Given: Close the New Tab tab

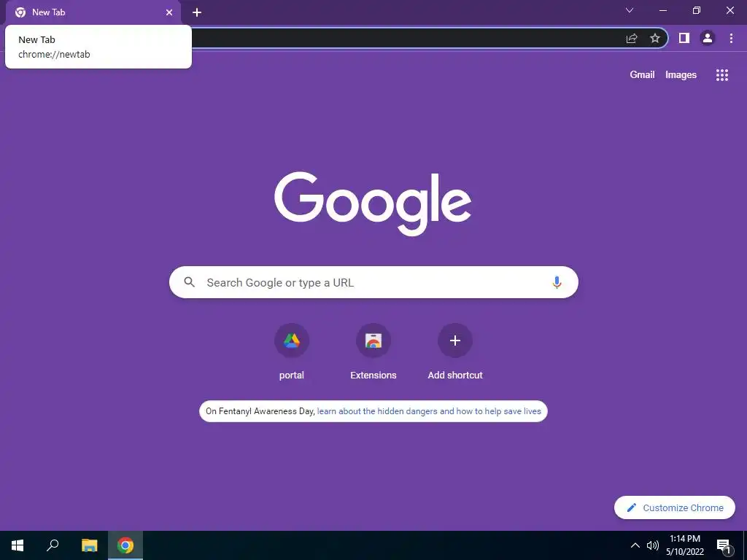Looking at the screenshot, I should coord(169,12).
